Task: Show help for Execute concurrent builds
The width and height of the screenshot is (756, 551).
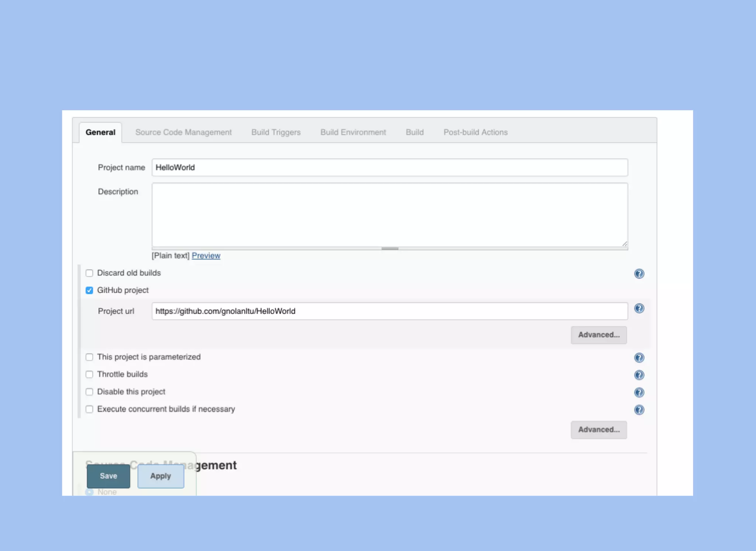Action: [x=639, y=410]
